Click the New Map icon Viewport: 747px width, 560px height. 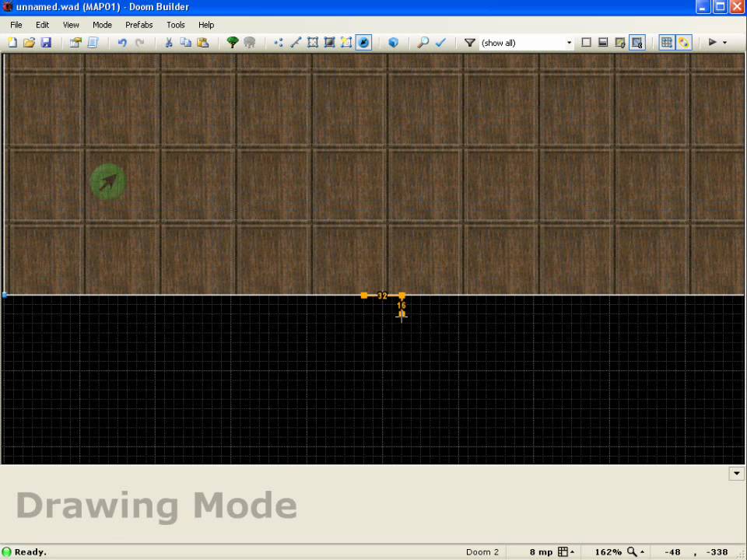pyautogui.click(x=12, y=42)
